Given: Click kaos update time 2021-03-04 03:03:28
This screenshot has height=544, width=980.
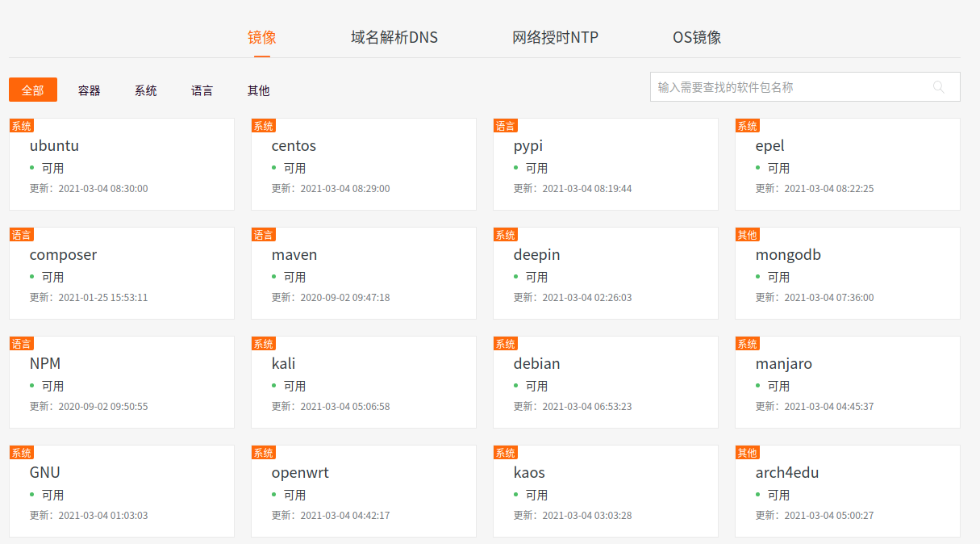Looking at the screenshot, I should pyautogui.click(x=587, y=516).
